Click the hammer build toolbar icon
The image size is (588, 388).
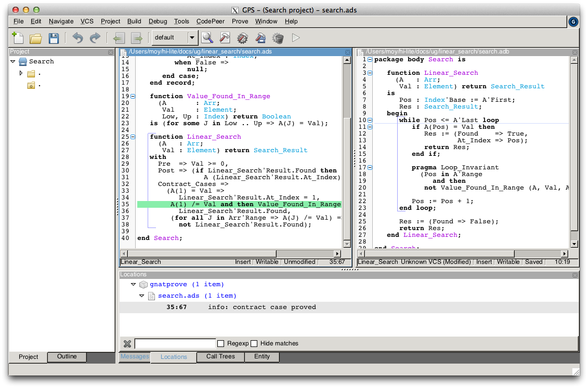225,38
